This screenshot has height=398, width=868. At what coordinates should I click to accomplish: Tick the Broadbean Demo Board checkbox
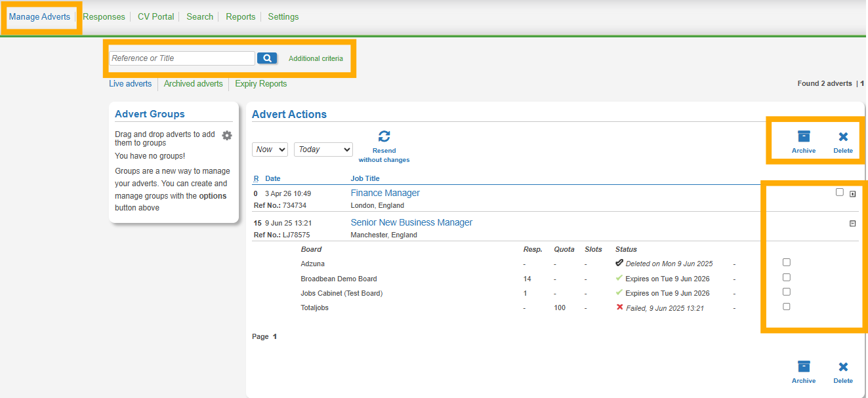787,277
